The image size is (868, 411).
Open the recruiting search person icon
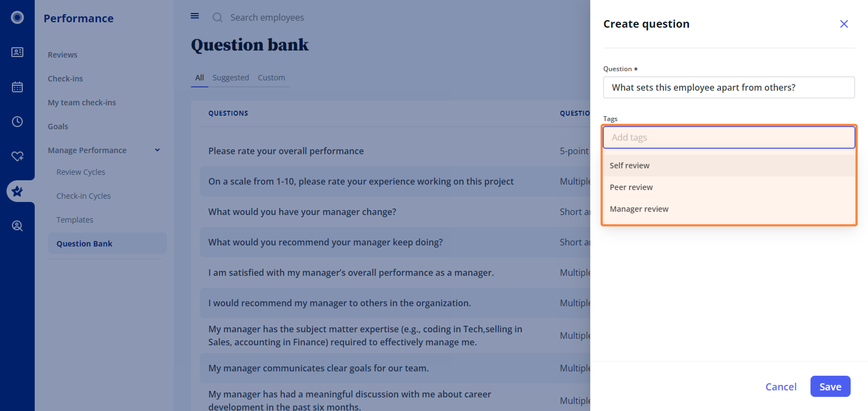point(17,226)
